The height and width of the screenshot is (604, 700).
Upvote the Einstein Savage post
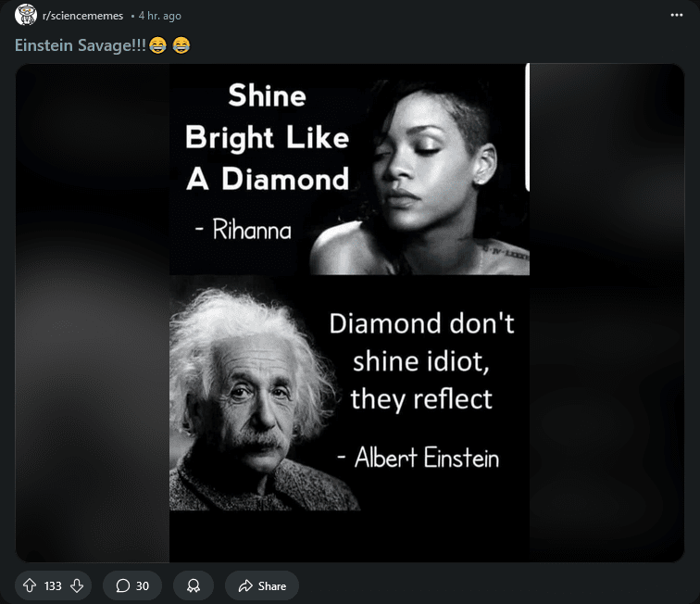point(30,585)
